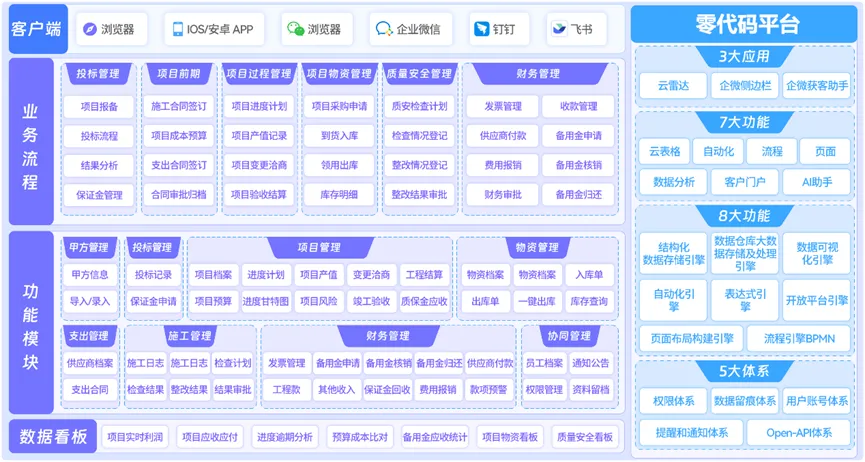Click the 项目实时利润 dashboard item
This screenshot has width=865, height=462.
point(135,437)
